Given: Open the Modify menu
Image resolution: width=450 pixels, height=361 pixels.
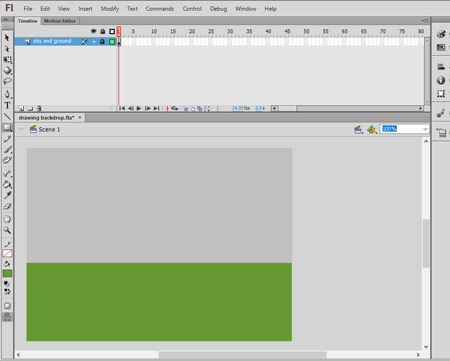Looking at the screenshot, I should point(110,9).
